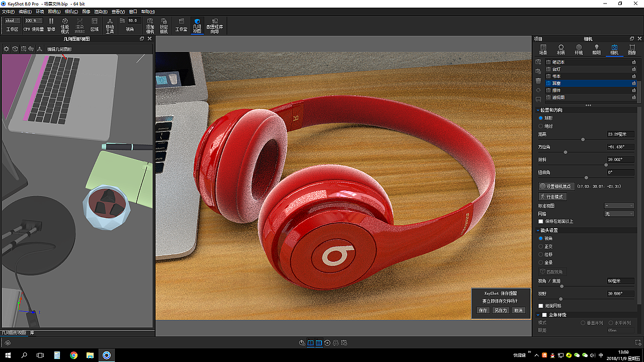The width and height of the screenshot is (644, 362).
Task: Enable 保持在地面以上 checkbox
Action: [x=541, y=221]
